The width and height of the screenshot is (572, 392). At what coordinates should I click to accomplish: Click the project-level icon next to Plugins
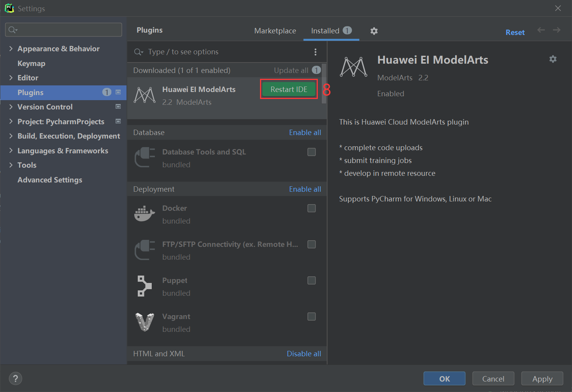[x=118, y=92]
